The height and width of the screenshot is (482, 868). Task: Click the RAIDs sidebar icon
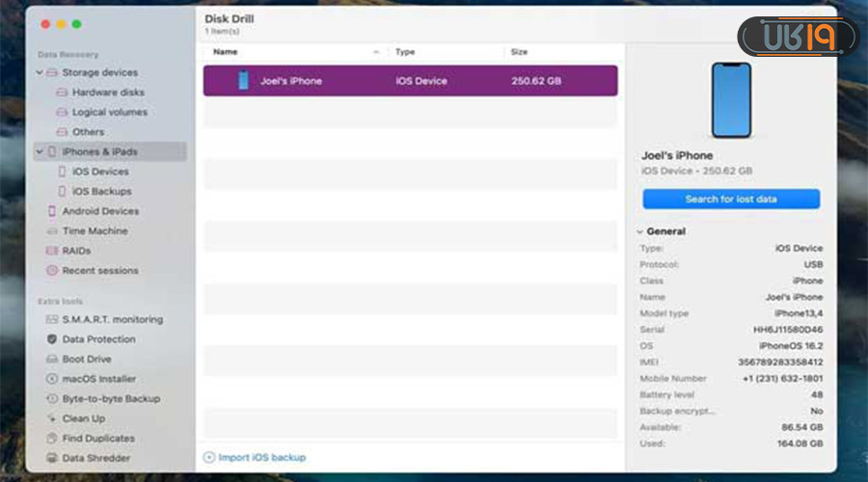[53, 251]
